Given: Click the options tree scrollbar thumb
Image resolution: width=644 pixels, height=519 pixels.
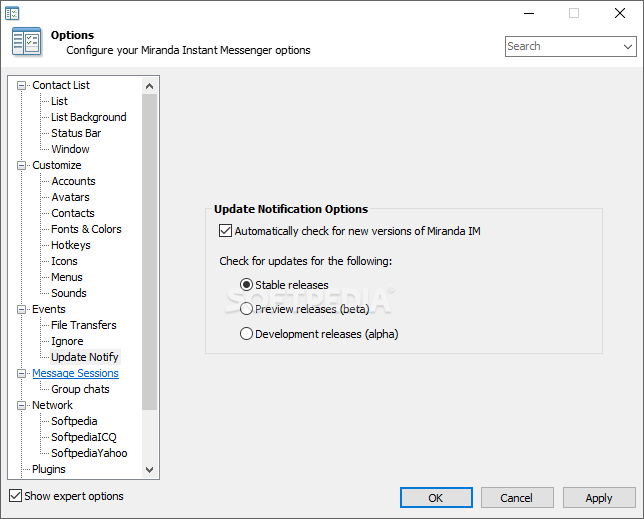Looking at the screenshot, I should (x=150, y=252).
